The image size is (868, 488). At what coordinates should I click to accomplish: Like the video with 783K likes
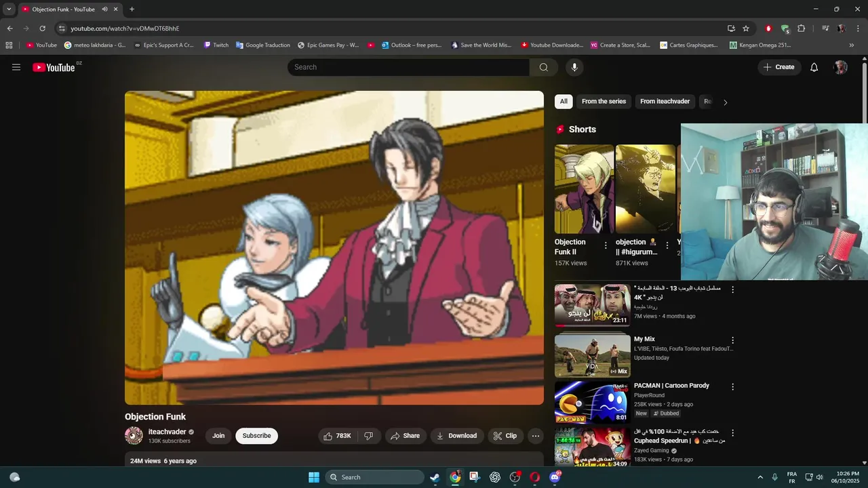pos(337,436)
